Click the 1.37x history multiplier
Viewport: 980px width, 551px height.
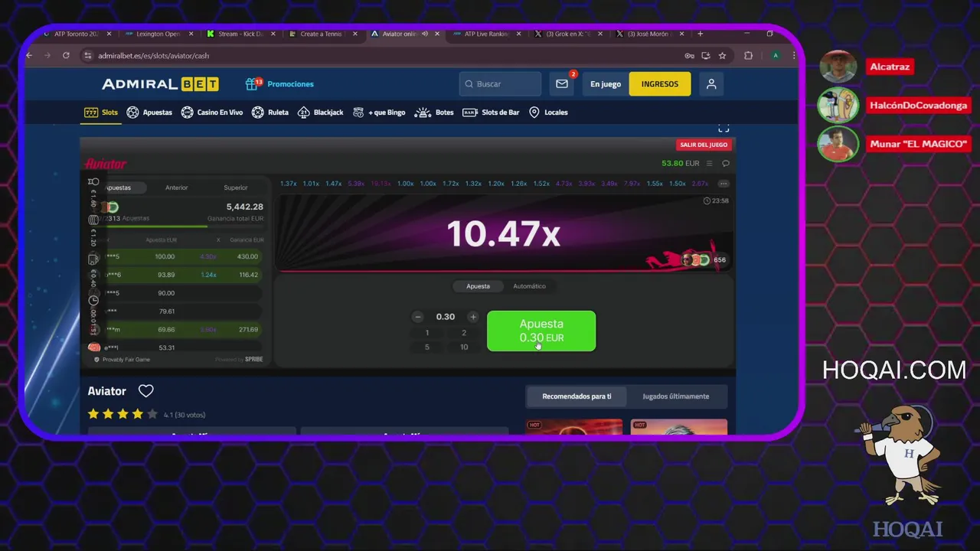pyautogui.click(x=289, y=184)
